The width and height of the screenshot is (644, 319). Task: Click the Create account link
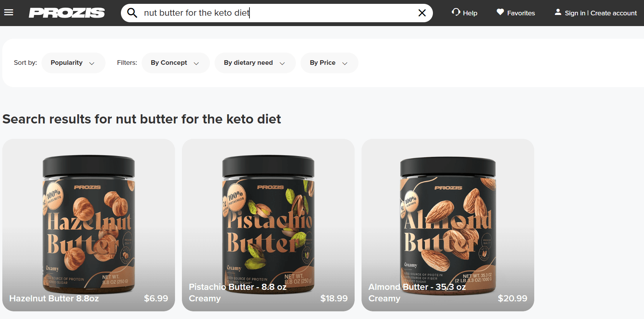point(613,13)
